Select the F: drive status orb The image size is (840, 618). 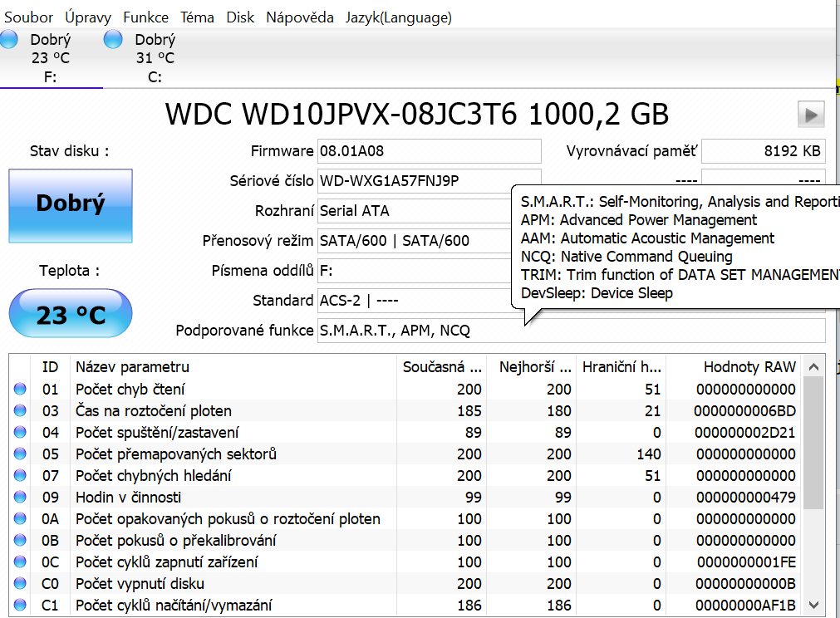tap(9, 39)
